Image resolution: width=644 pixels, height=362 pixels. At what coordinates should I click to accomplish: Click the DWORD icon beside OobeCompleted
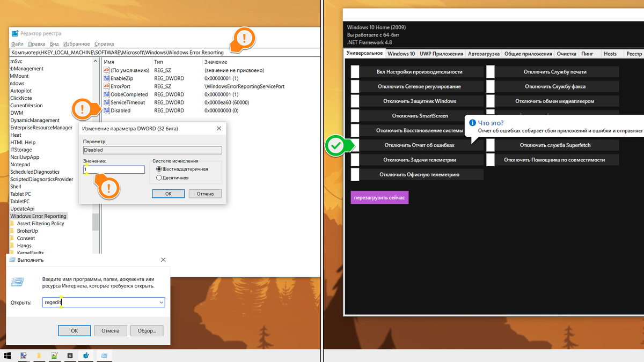(x=106, y=94)
